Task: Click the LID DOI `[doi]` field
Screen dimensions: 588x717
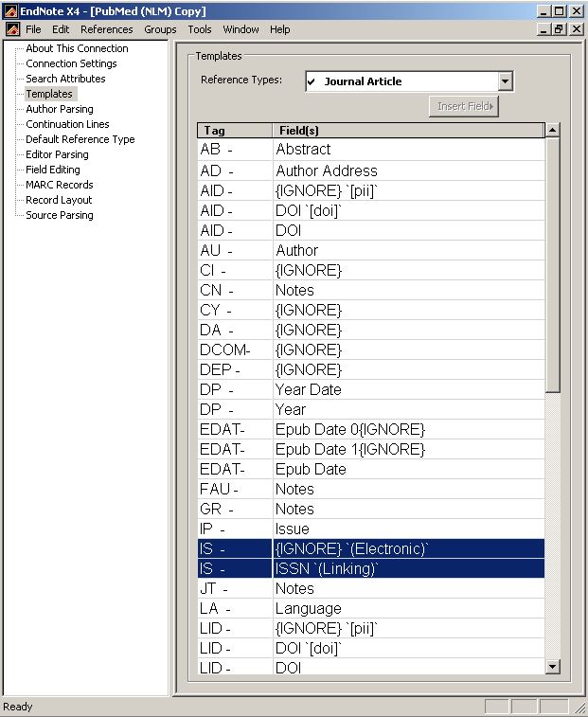Action: point(408,649)
